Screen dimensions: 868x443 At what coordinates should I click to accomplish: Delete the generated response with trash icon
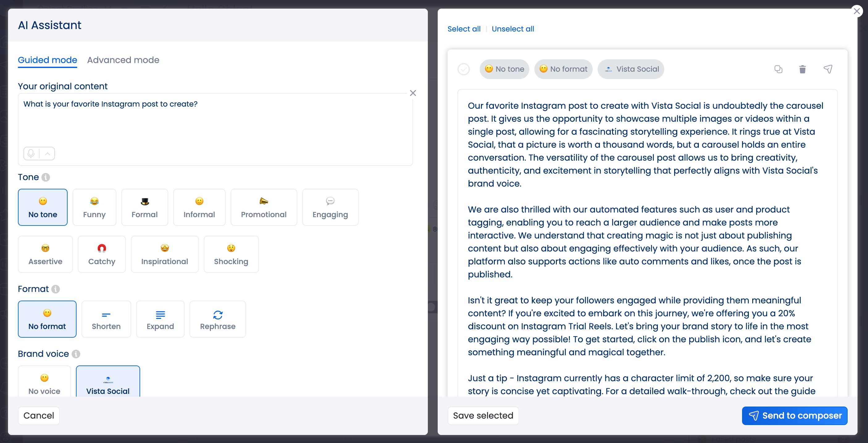click(x=803, y=69)
